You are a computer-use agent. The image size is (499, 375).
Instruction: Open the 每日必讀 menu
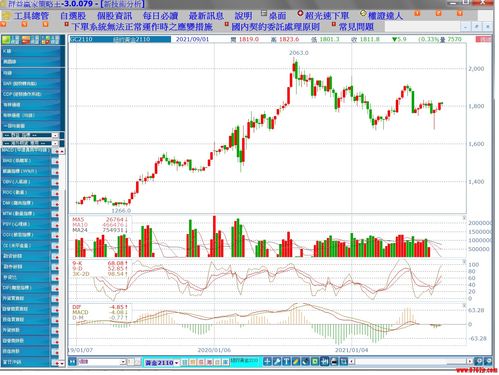point(160,16)
